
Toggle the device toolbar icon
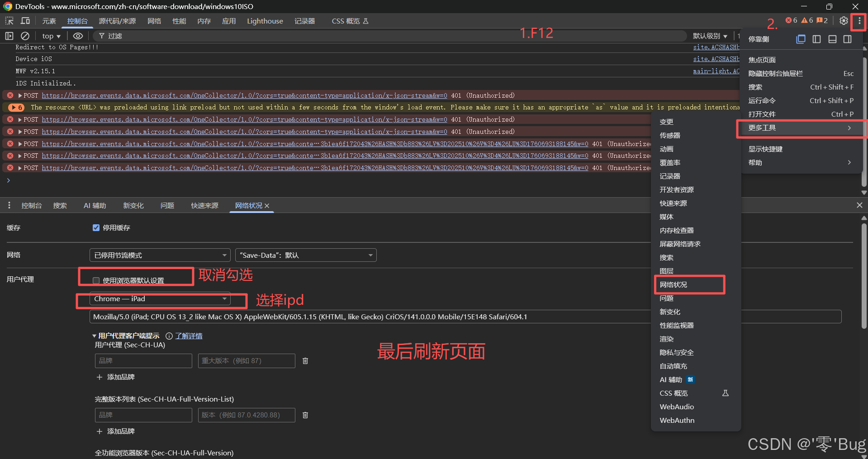(x=25, y=21)
